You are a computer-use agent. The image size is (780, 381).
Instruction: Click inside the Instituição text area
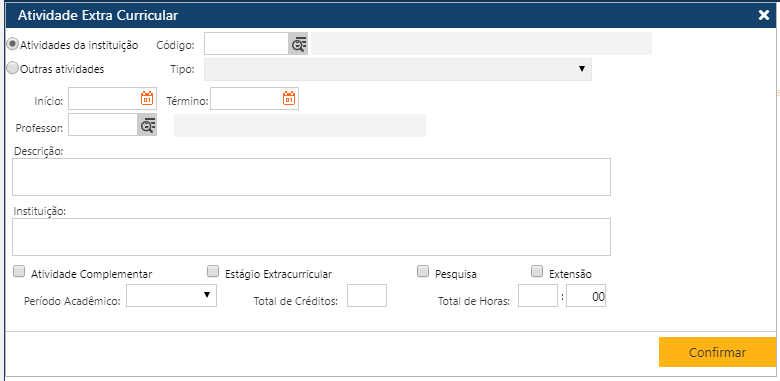[x=311, y=237]
